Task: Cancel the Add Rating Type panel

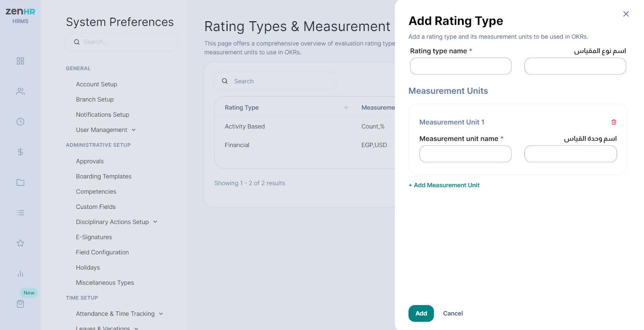Action: tap(453, 313)
